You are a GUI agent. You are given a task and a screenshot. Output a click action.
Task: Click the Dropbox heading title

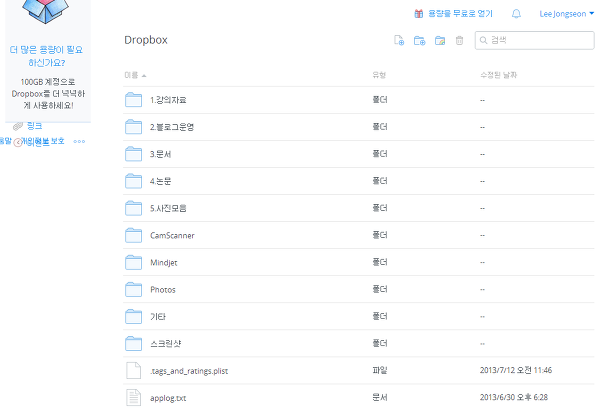[x=146, y=40]
